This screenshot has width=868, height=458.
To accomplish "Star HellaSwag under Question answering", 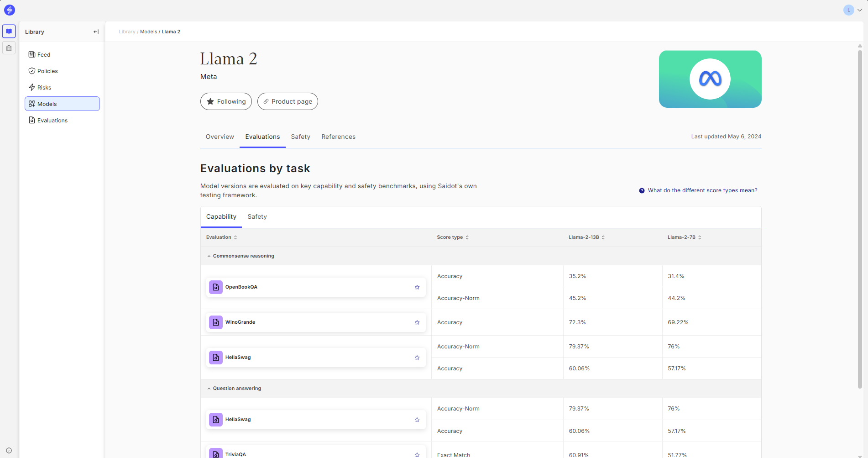I will pyautogui.click(x=417, y=420).
